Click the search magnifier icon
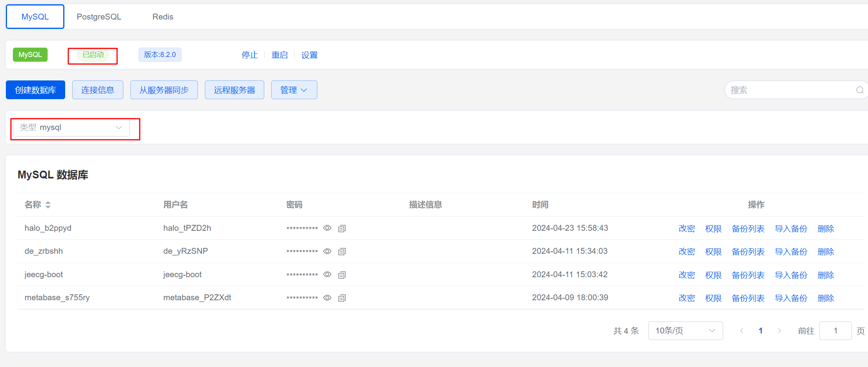868x367 pixels. coord(860,90)
